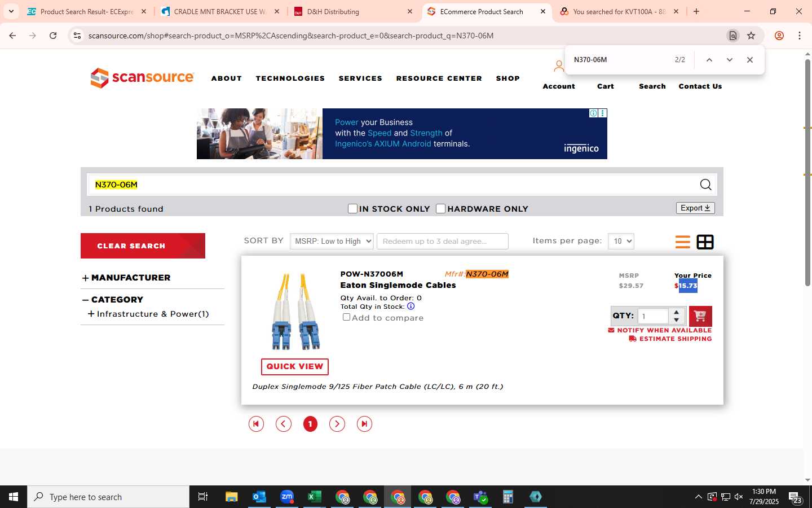The height and width of the screenshot is (508, 812).
Task: Open Eaton Singlemode Cables product title
Action: coord(398,285)
